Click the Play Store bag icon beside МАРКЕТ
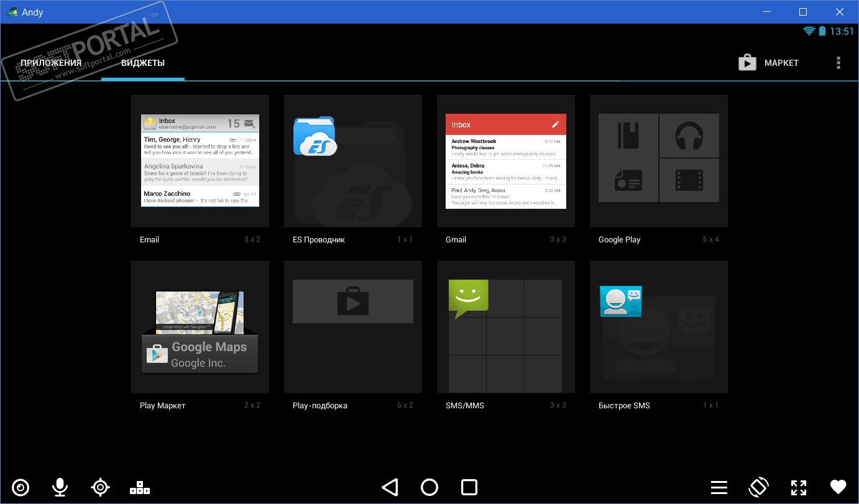 (747, 62)
